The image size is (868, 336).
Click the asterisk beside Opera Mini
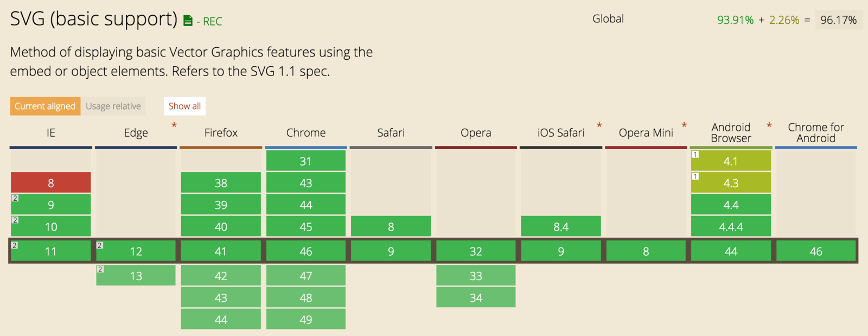click(x=684, y=126)
